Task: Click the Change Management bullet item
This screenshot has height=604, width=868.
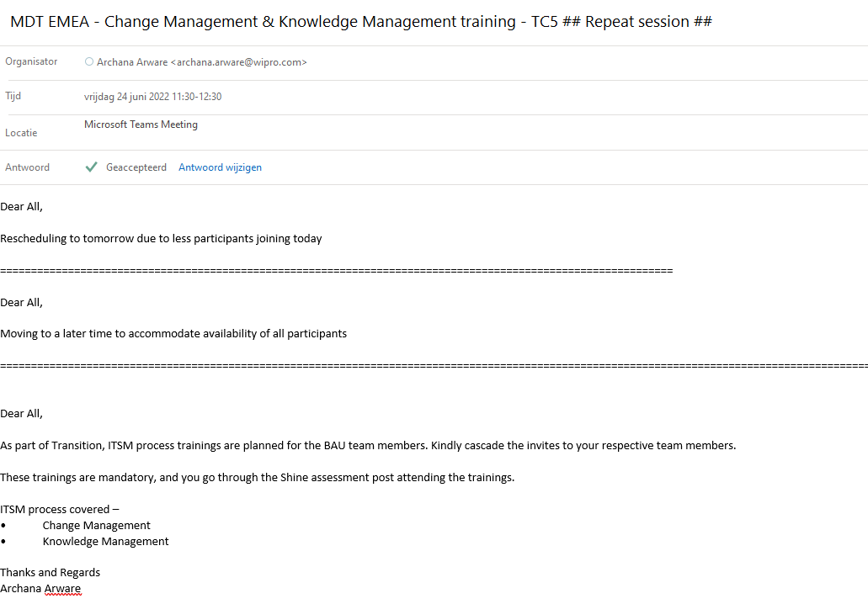Action: 97,525
